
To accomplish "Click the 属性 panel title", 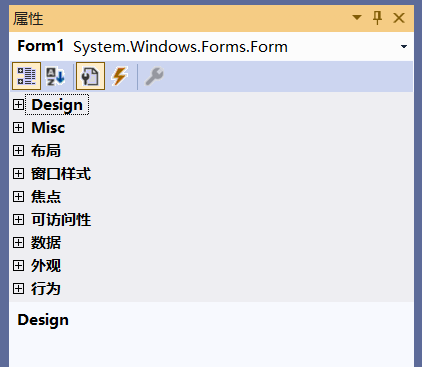I will coord(28,18).
